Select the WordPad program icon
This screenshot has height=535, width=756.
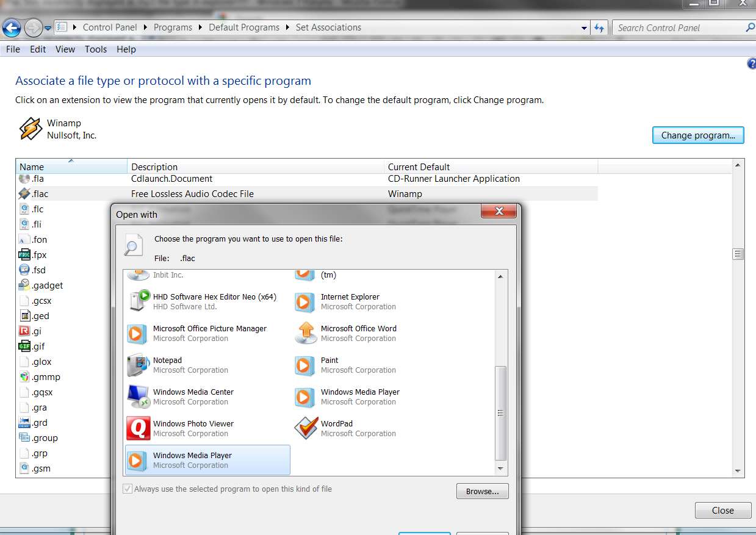pos(306,428)
